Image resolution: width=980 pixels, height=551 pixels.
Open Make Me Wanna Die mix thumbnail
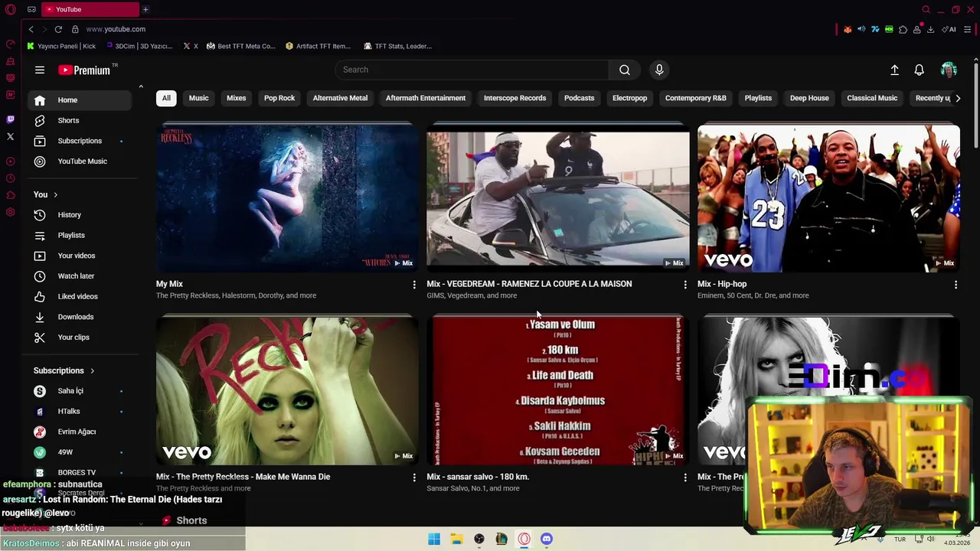(x=287, y=390)
